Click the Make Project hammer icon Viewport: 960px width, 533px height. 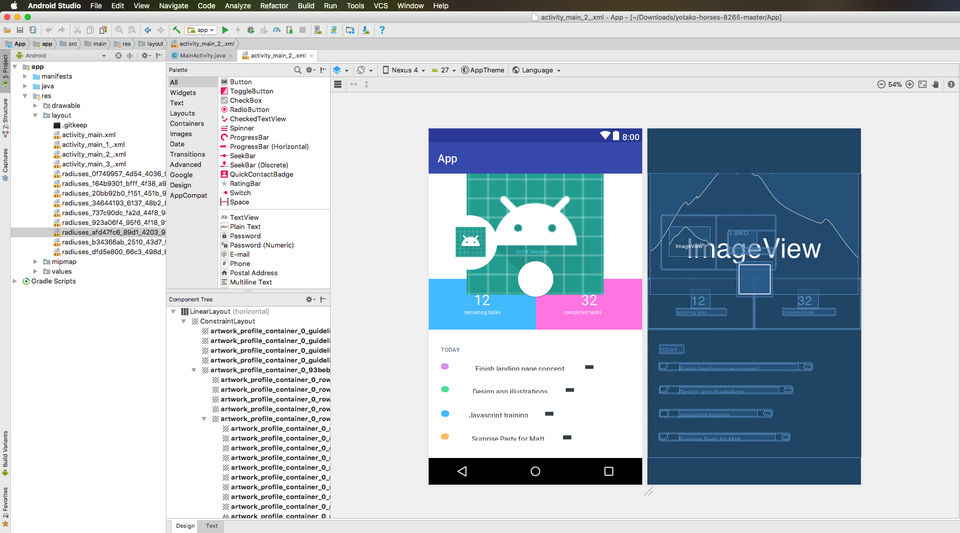coord(176,30)
